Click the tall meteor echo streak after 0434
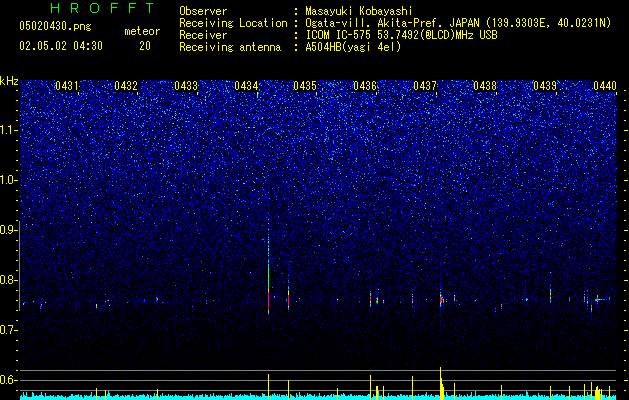 tap(268, 266)
